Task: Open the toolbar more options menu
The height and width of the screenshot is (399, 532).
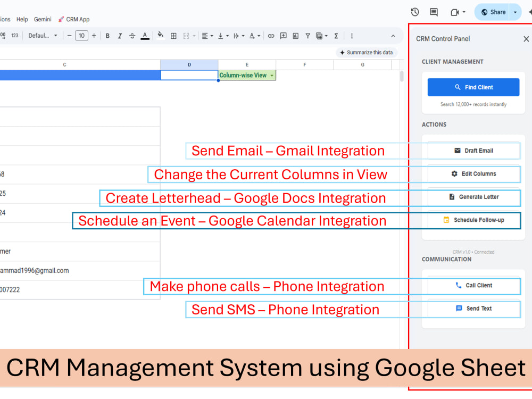Action: [x=352, y=36]
